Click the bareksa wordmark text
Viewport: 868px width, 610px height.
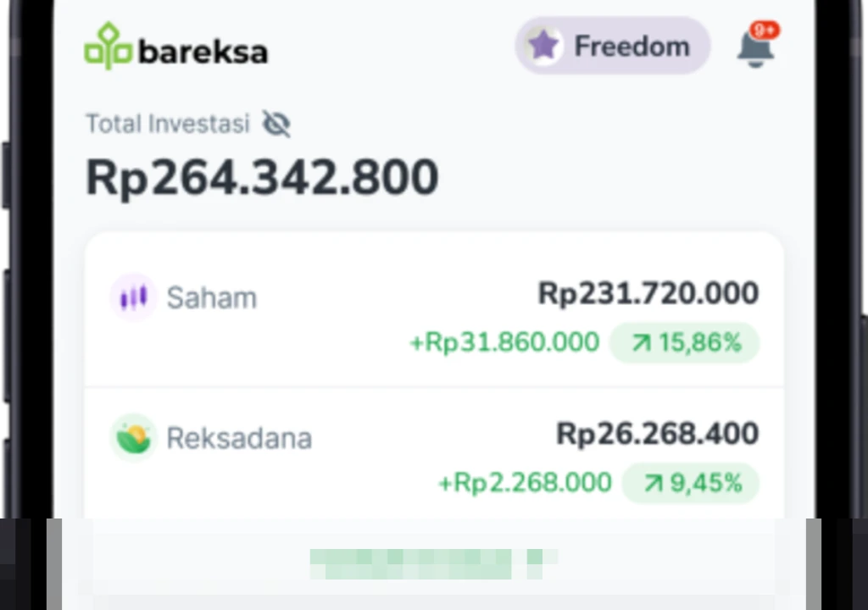203,52
